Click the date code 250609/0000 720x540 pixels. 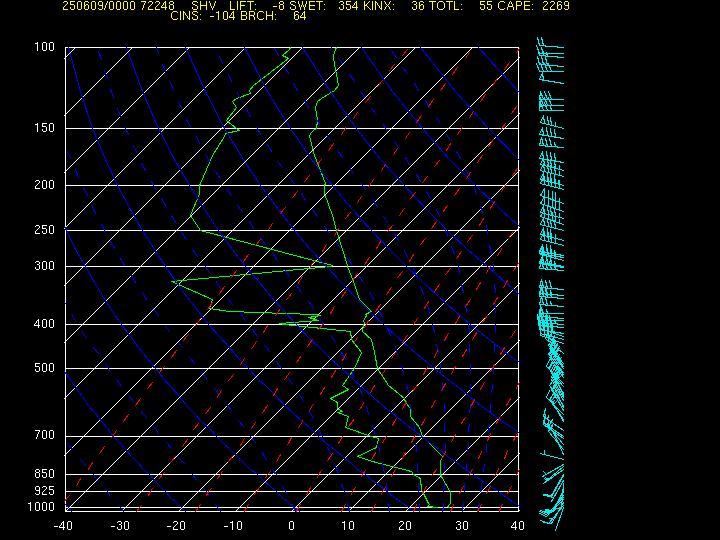pos(99,6)
